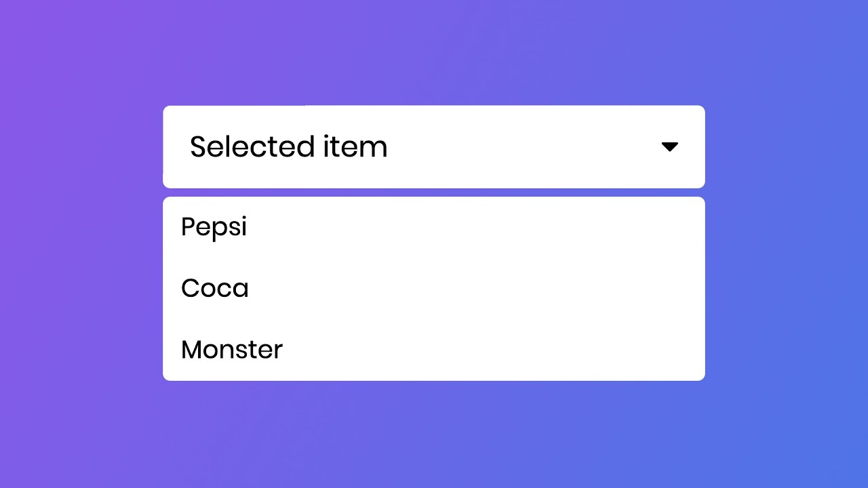This screenshot has height=488, width=868.
Task: Pick the Monster option
Action: coord(232,350)
